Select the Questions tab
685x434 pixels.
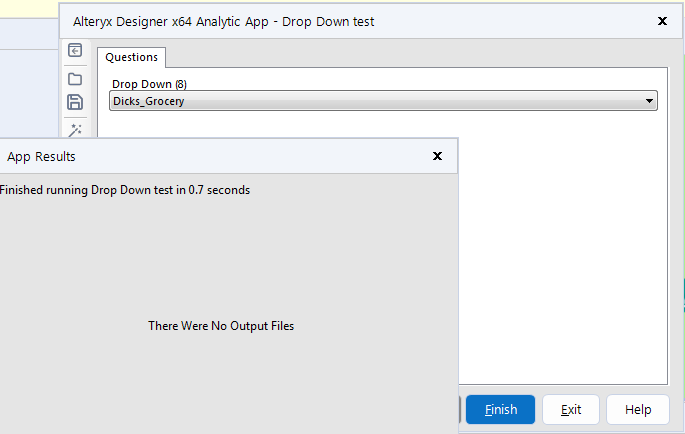(x=131, y=58)
